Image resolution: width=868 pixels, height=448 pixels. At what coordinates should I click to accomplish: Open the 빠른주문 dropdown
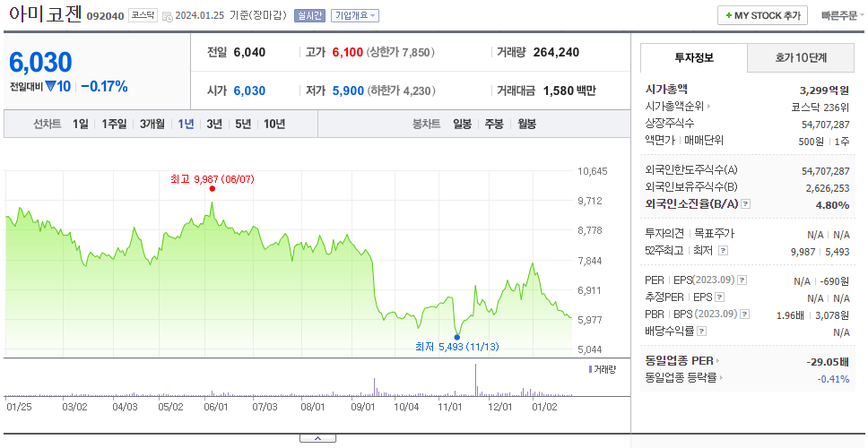842,15
